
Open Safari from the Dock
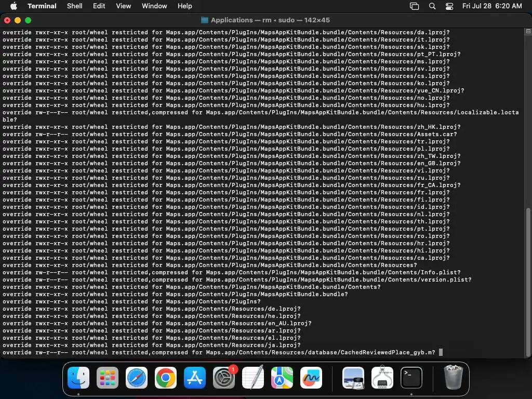tap(137, 378)
